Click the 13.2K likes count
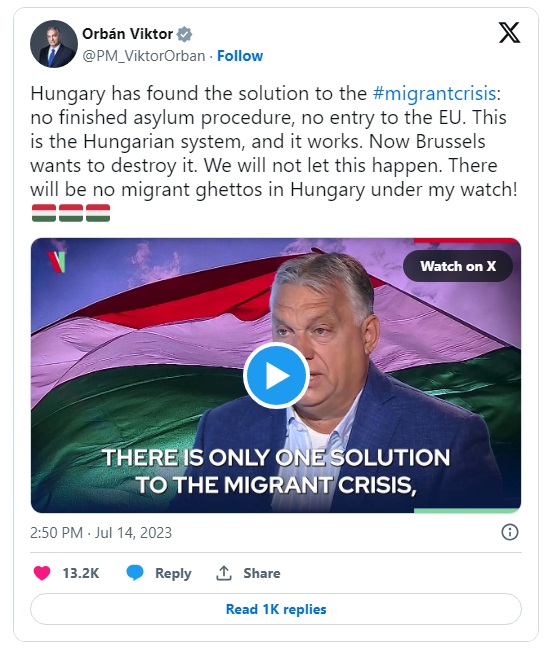Screen dimensions: 557x659 click(81, 573)
